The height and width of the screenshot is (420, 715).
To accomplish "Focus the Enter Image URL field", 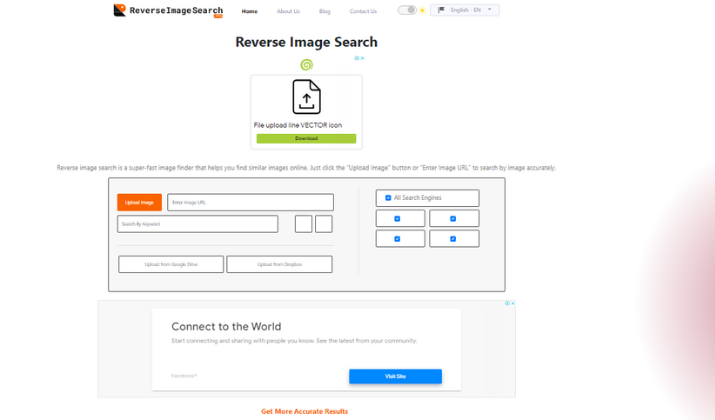I will pos(250,202).
